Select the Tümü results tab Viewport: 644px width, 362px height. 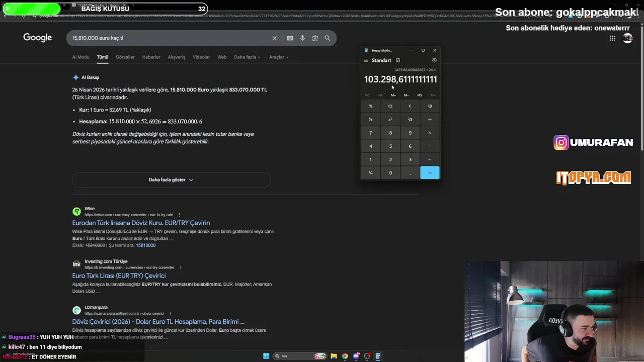[103, 57]
